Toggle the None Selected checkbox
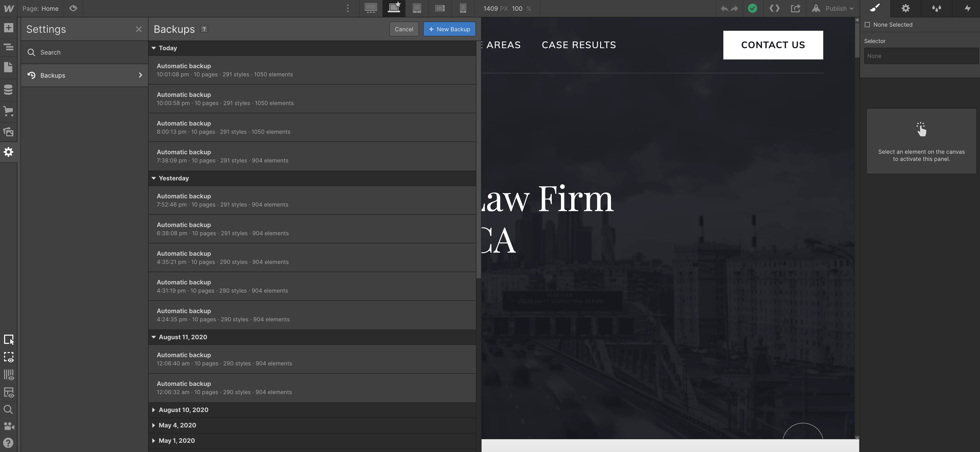 point(868,24)
